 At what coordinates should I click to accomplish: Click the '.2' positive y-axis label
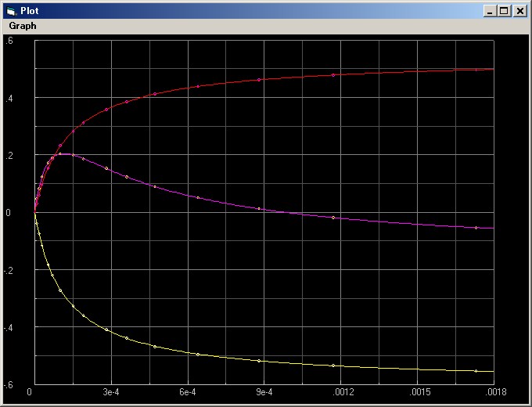tap(9, 156)
